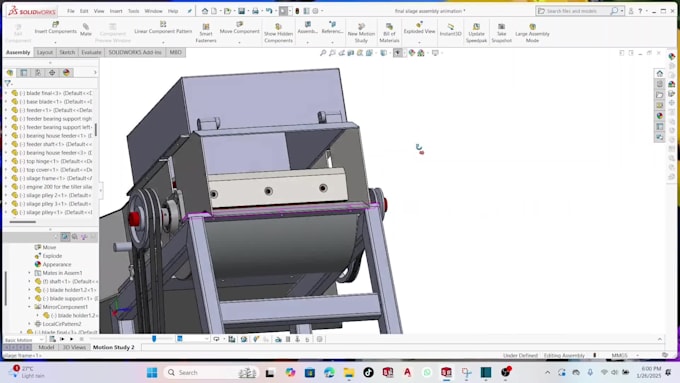Expand the top cover<1> tree node
This screenshot has height=383, width=680.
6,170
